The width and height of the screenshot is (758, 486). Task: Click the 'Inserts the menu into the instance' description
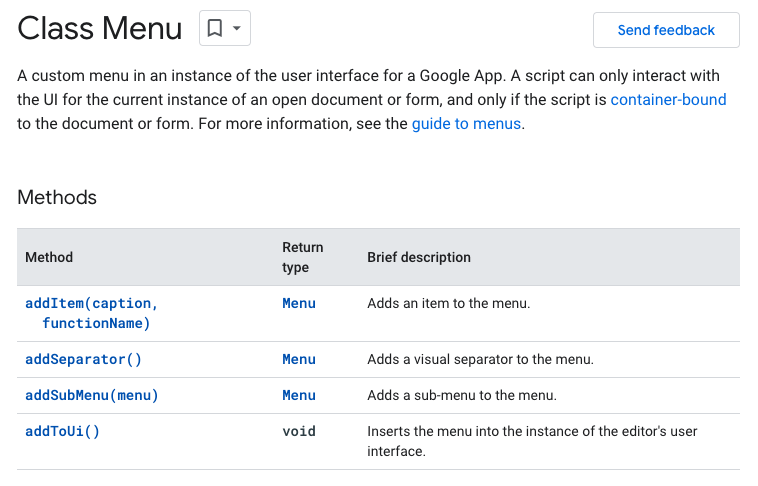[x=532, y=441]
